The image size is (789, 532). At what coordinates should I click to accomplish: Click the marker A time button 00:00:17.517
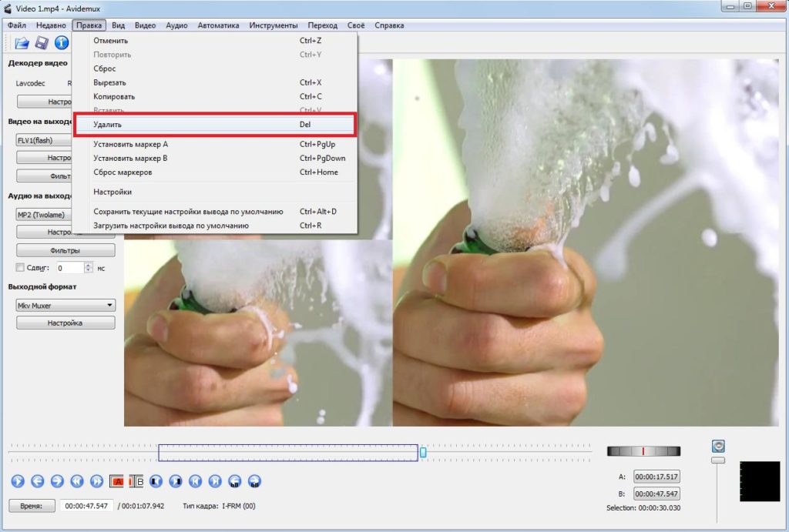coord(656,477)
